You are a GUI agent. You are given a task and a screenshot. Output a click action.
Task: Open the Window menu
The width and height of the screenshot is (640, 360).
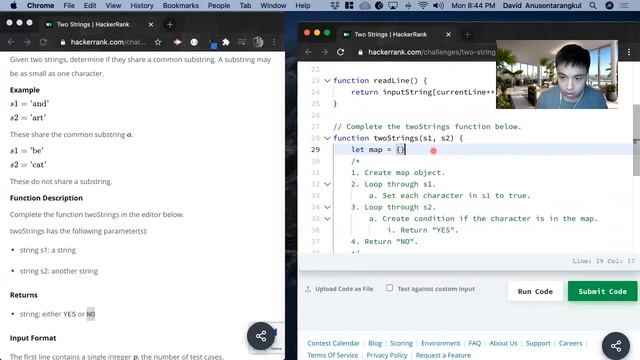coord(273,5)
